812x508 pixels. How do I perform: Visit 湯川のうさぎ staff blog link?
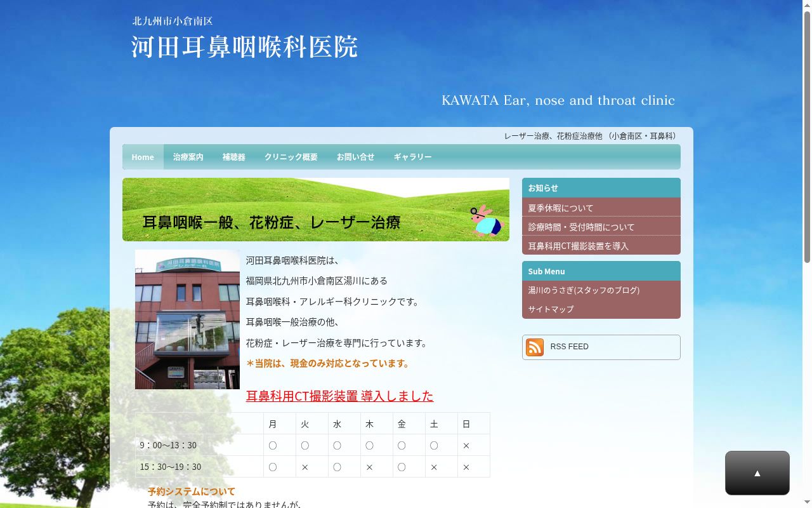tap(601, 290)
